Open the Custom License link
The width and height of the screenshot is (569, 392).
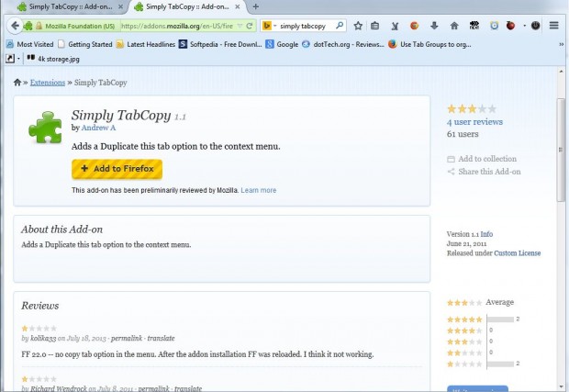click(x=517, y=253)
